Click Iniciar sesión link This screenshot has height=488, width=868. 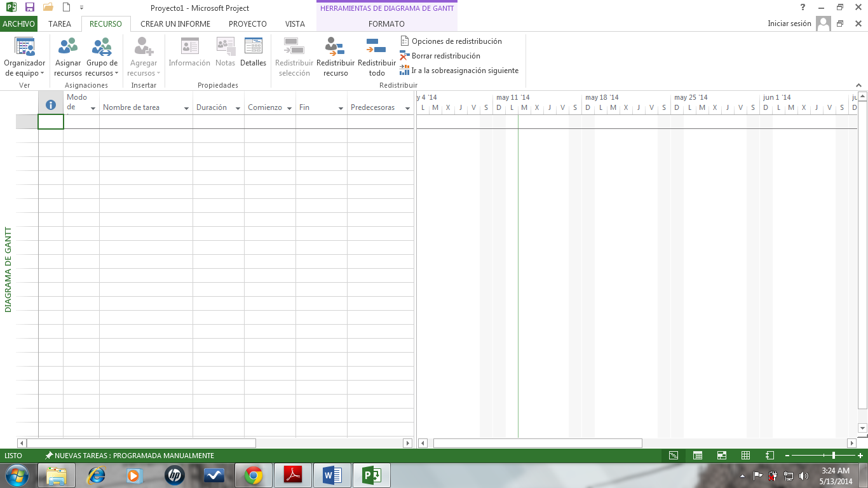click(x=789, y=24)
